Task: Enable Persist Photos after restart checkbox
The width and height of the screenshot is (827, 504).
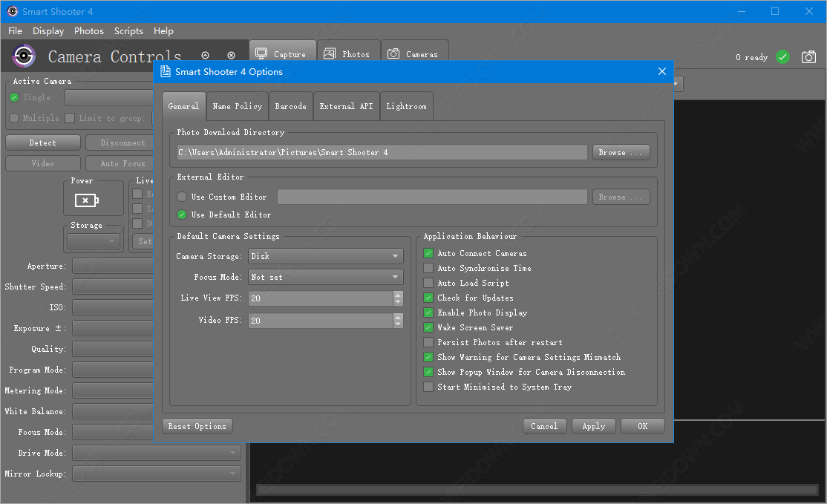Action: point(428,342)
